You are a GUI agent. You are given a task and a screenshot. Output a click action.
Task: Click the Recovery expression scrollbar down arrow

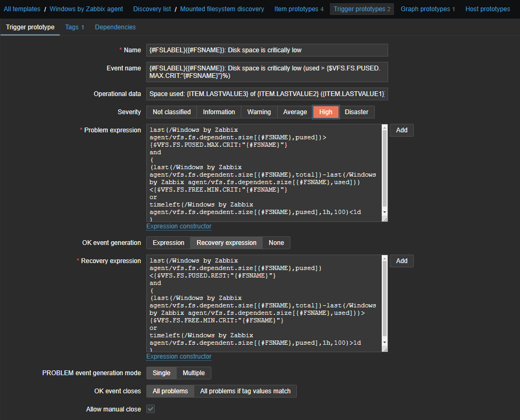[x=385, y=343]
